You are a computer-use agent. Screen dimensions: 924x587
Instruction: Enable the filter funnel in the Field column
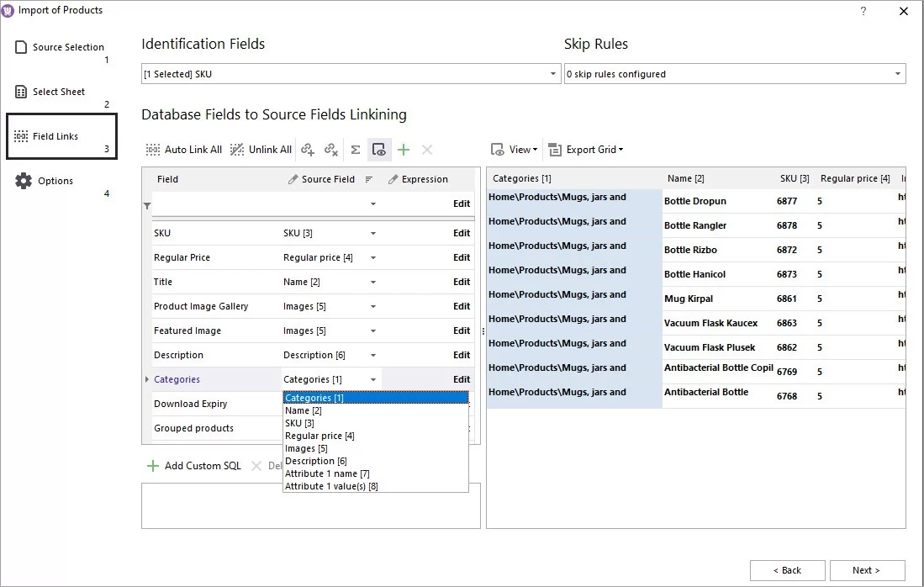(x=147, y=204)
